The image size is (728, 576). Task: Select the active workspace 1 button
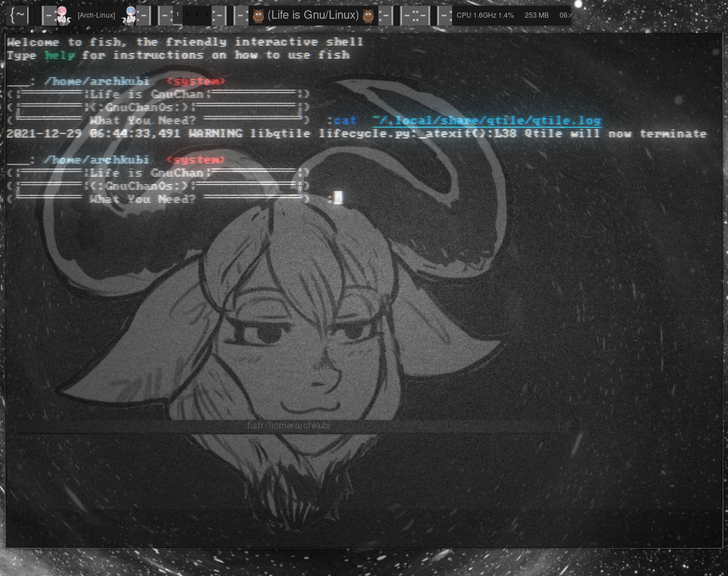coord(177,14)
